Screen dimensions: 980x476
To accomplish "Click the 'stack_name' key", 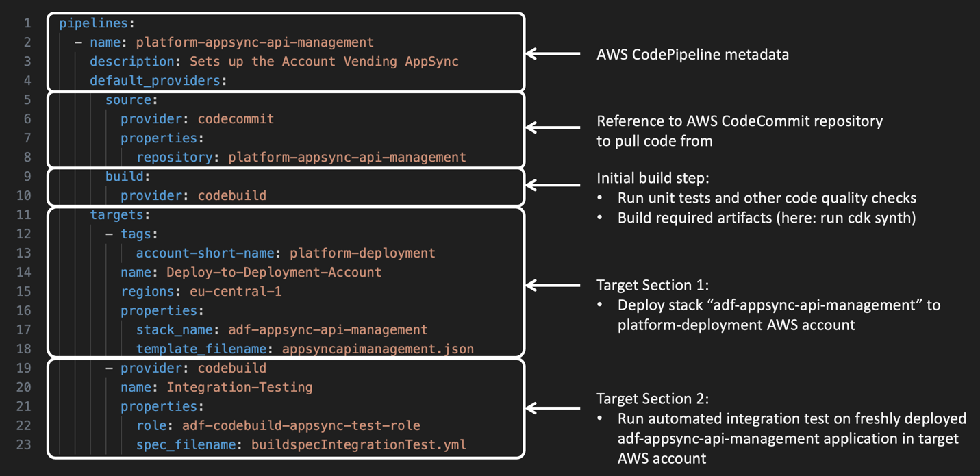I will tap(174, 330).
